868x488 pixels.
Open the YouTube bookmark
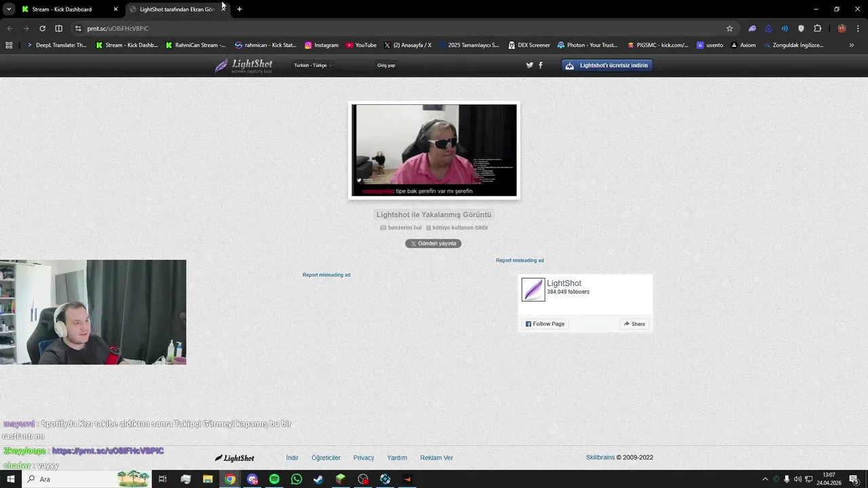tap(361, 45)
